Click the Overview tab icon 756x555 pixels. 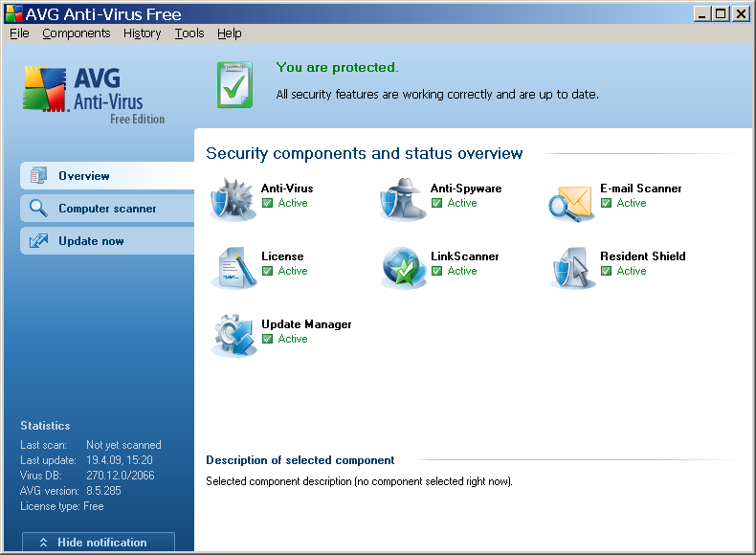(x=38, y=175)
